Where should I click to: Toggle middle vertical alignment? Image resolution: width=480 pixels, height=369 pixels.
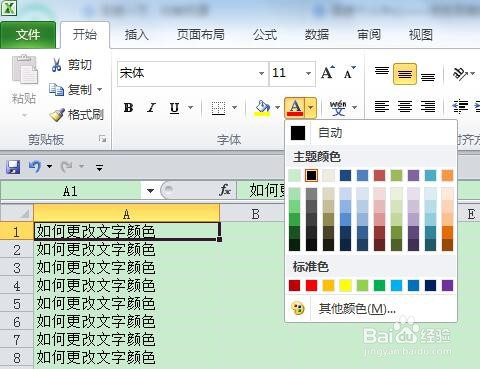tap(405, 74)
